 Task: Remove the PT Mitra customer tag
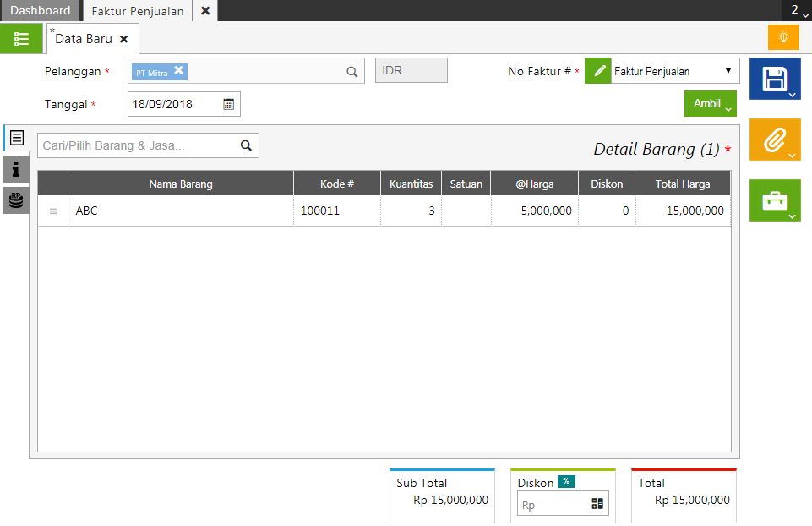point(179,71)
